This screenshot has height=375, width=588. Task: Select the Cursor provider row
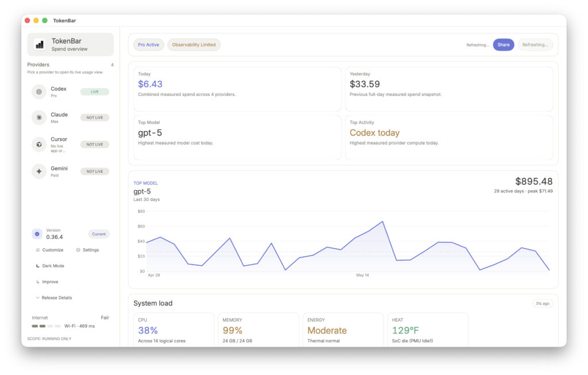click(x=71, y=144)
